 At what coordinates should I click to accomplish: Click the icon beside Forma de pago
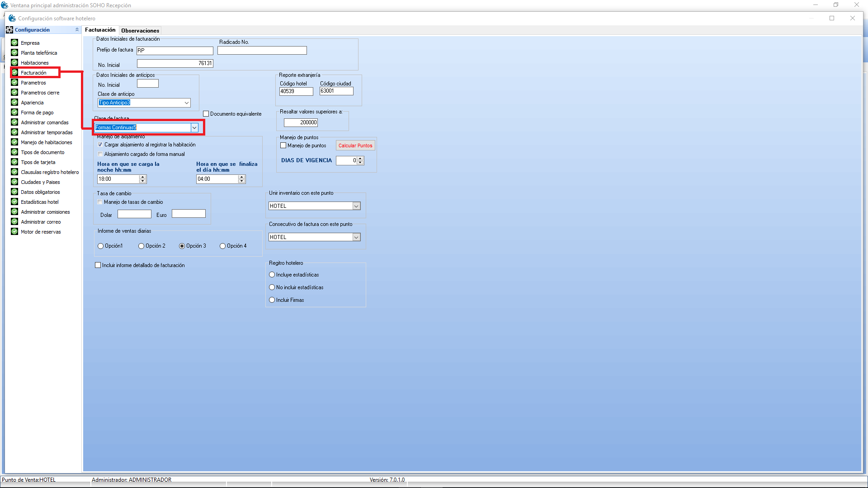click(14, 112)
